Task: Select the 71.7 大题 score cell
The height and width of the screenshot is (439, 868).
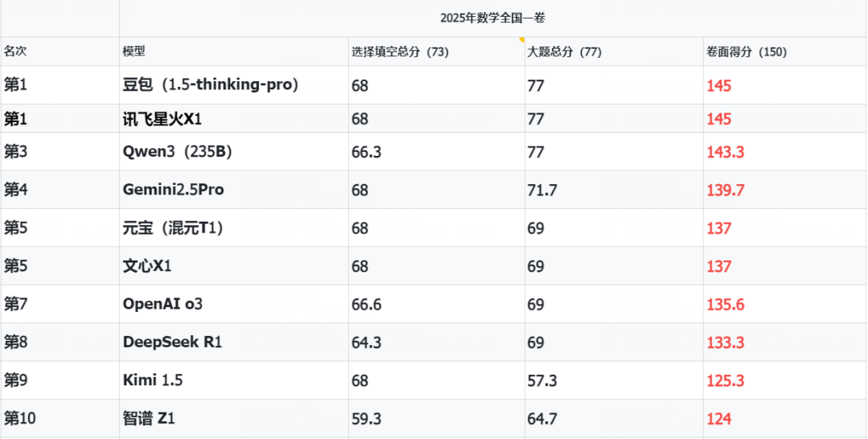Action: [x=615, y=190]
